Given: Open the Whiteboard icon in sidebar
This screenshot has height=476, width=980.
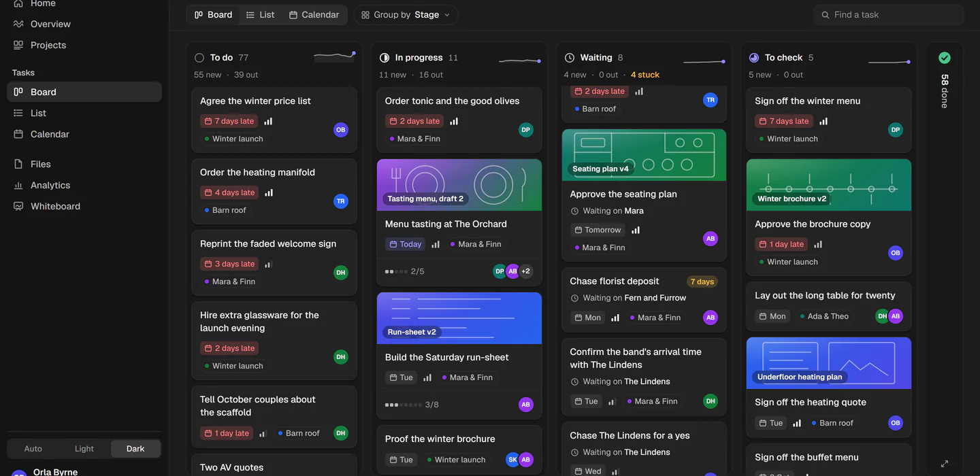Looking at the screenshot, I should click(x=18, y=206).
